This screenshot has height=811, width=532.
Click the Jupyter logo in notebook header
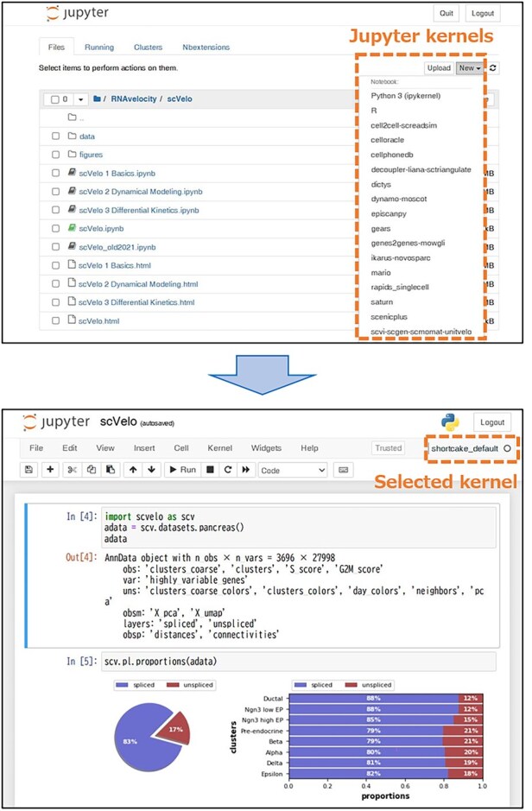pyautogui.click(x=57, y=422)
